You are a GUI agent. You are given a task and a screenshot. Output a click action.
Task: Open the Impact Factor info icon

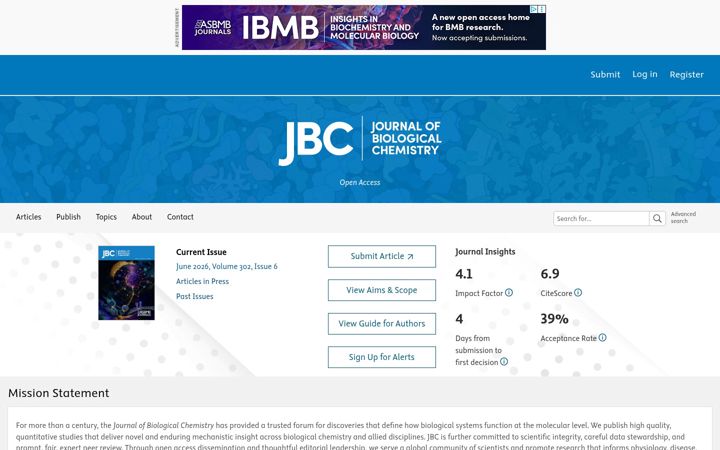pyautogui.click(x=509, y=292)
